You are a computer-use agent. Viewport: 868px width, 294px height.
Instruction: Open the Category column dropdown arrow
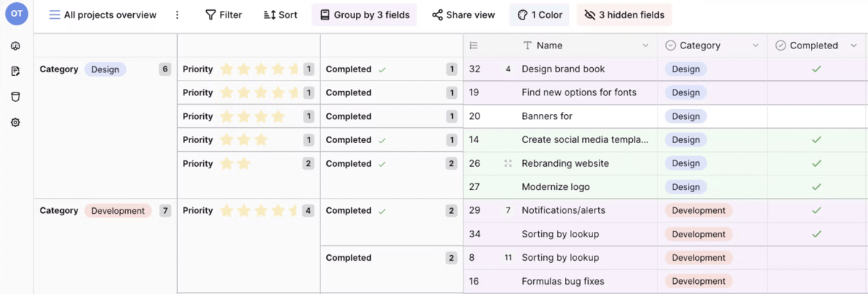755,46
